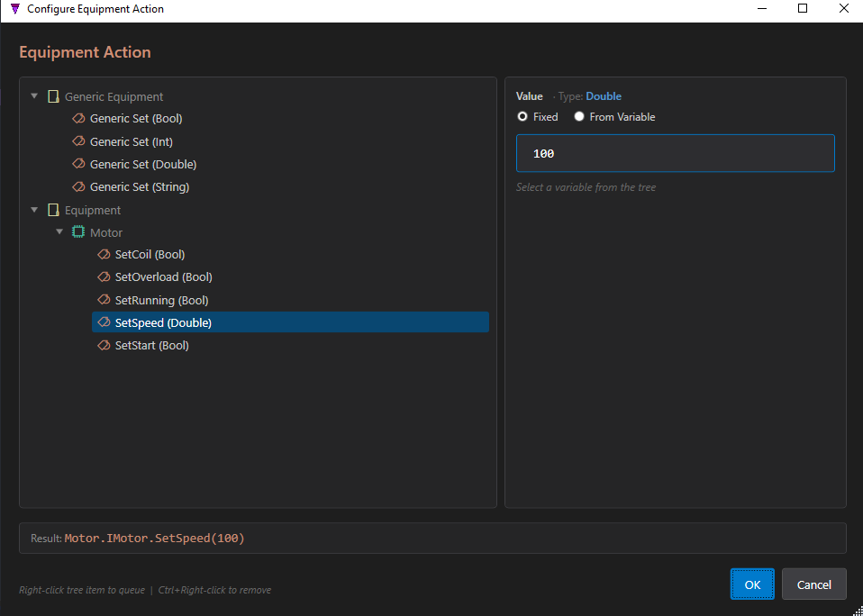This screenshot has height=616, width=863.
Task: Minimize the Configure Equipment Action window
Action: pos(762,9)
